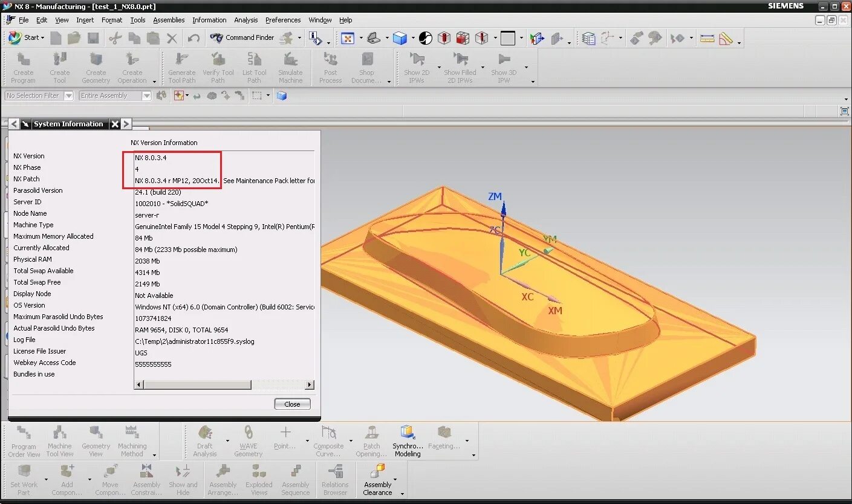Click Assembly Sequence icon

[296, 480]
